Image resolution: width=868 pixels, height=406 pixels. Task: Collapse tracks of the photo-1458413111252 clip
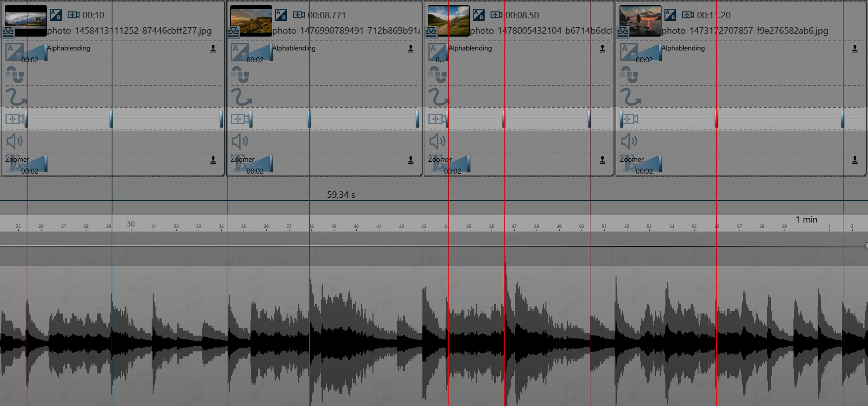click(x=8, y=32)
